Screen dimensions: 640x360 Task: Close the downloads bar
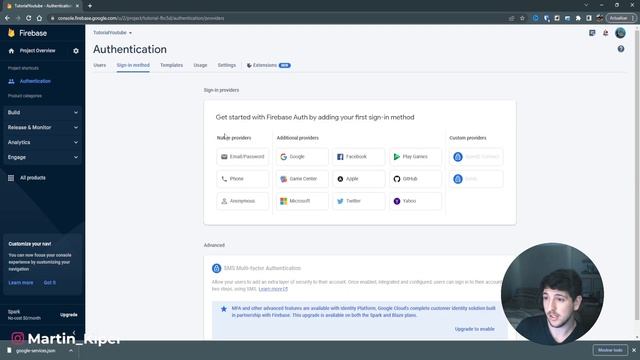[634, 350]
